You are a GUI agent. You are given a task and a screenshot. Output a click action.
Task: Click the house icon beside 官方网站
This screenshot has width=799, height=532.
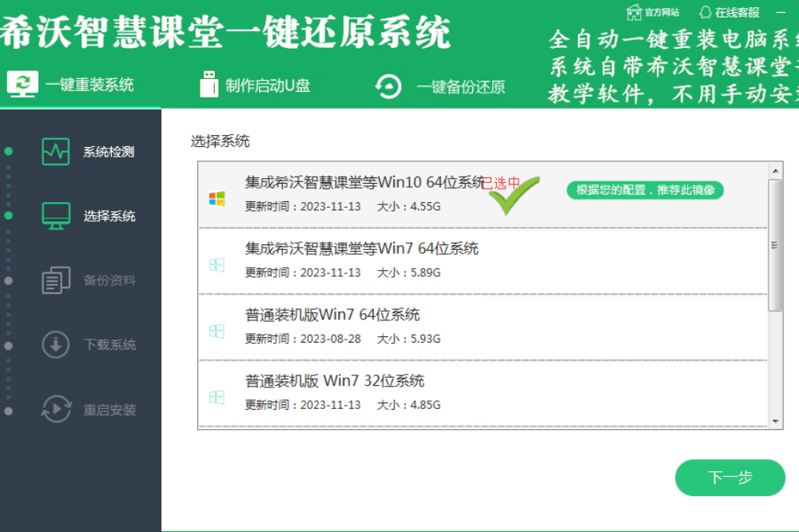[x=634, y=12]
